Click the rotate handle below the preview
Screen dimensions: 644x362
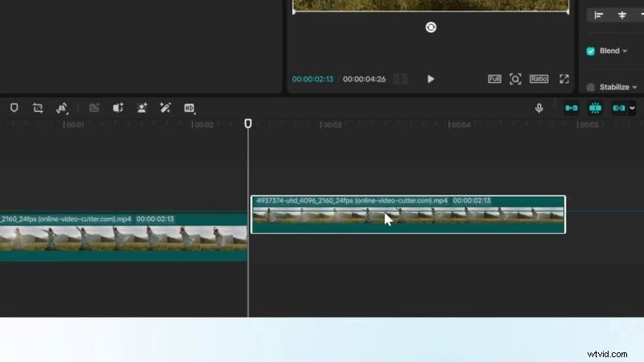tap(431, 27)
